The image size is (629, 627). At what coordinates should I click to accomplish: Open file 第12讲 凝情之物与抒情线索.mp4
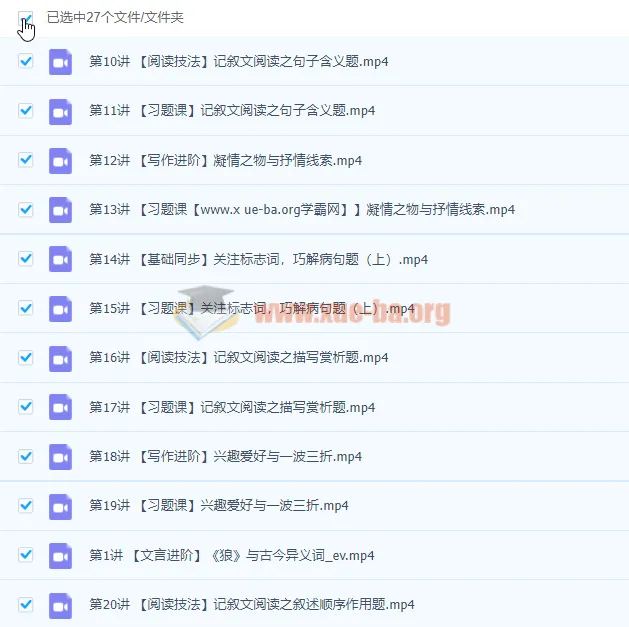point(225,160)
